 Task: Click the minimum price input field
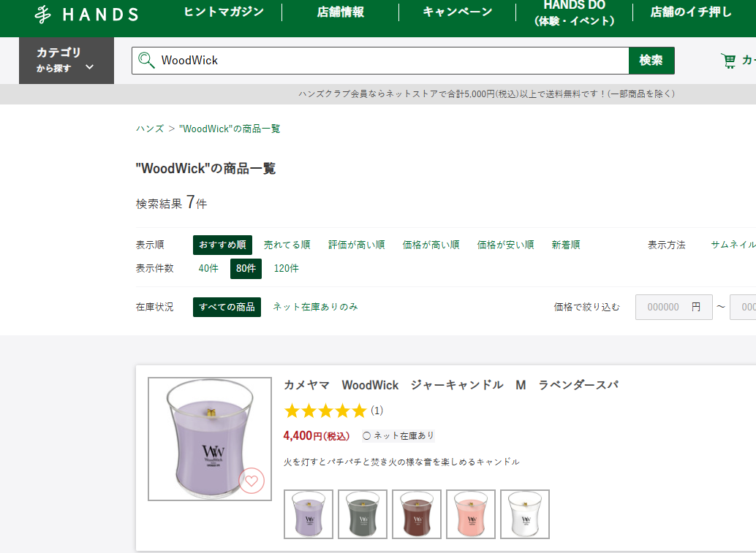coord(673,307)
